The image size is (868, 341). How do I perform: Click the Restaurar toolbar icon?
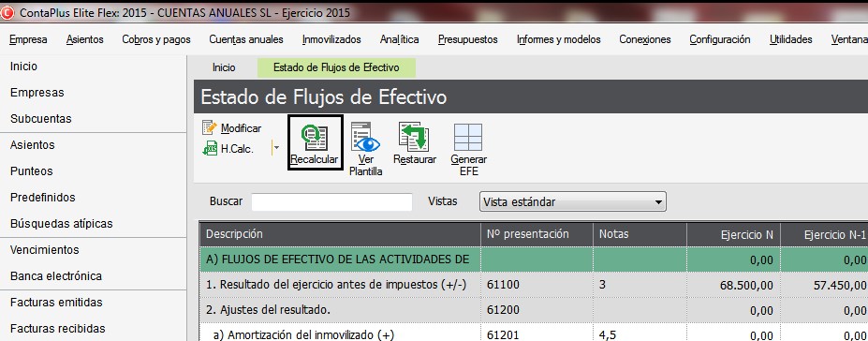pos(414,137)
